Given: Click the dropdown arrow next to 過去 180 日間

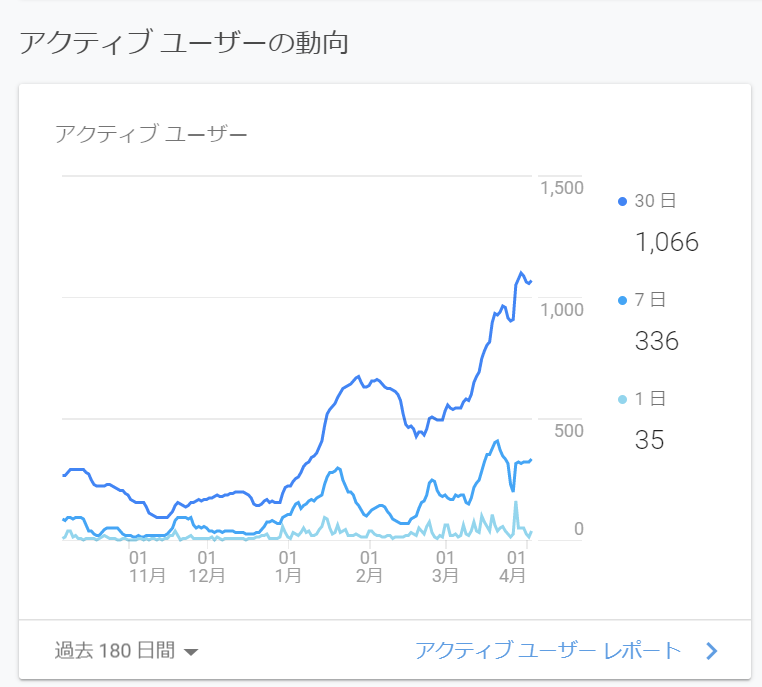Looking at the screenshot, I should coord(191,652).
